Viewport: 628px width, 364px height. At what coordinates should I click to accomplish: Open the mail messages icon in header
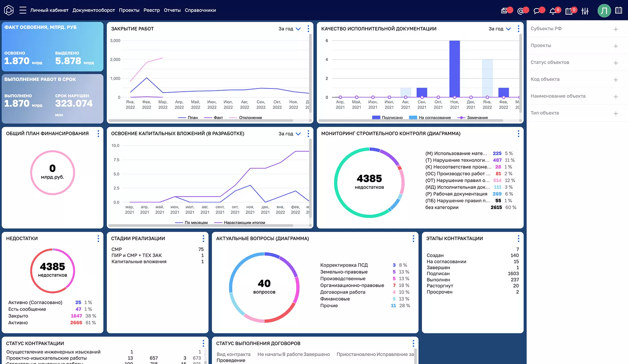[x=504, y=11]
